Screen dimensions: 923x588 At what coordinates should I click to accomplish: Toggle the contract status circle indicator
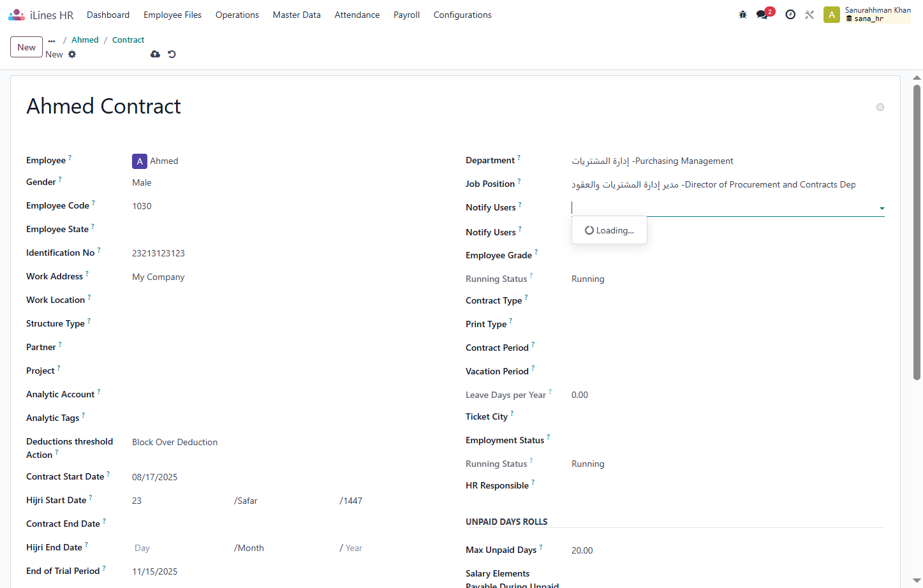pos(880,107)
